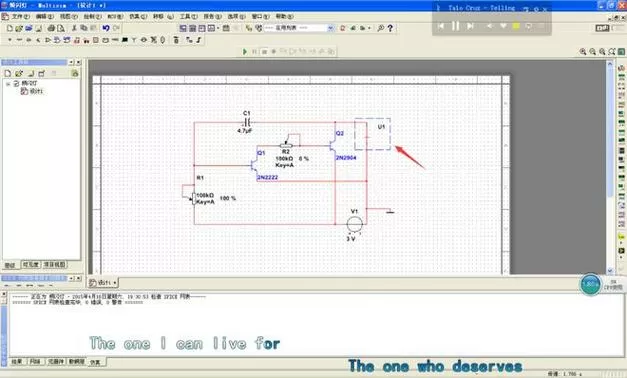Switch to the 仿真 tab in bottom panel
The image size is (627, 378).
pyautogui.click(x=95, y=362)
